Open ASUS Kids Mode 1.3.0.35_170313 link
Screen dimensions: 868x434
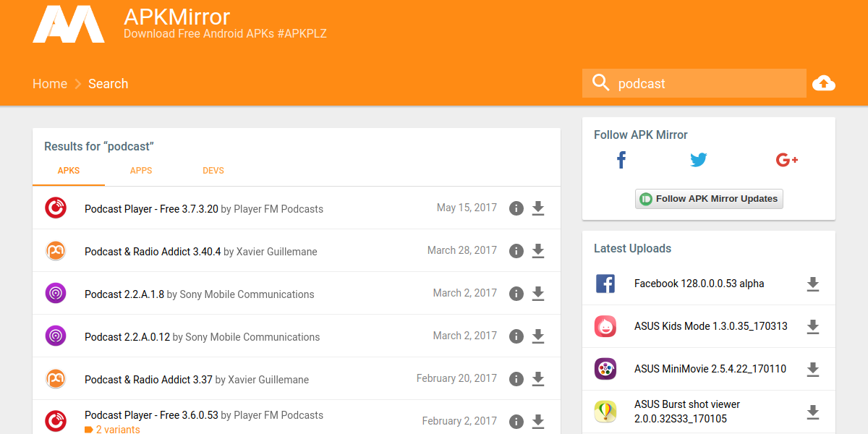[711, 326]
